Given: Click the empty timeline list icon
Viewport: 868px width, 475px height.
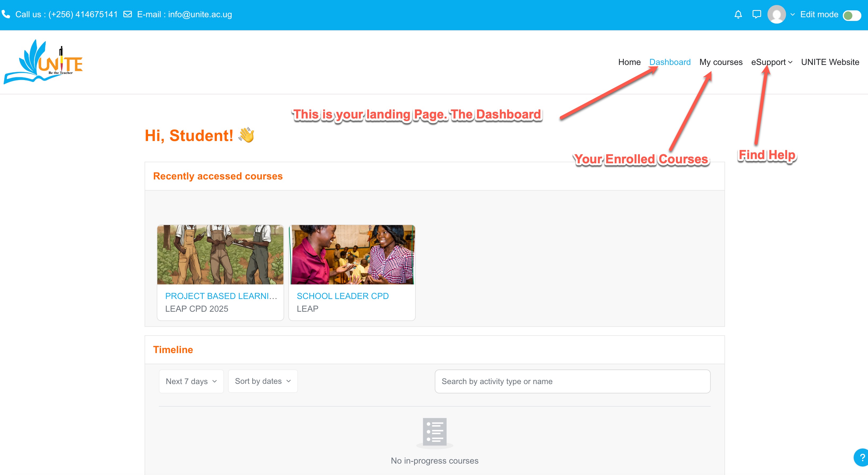Looking at the screenshot, I should pos(434,432).
